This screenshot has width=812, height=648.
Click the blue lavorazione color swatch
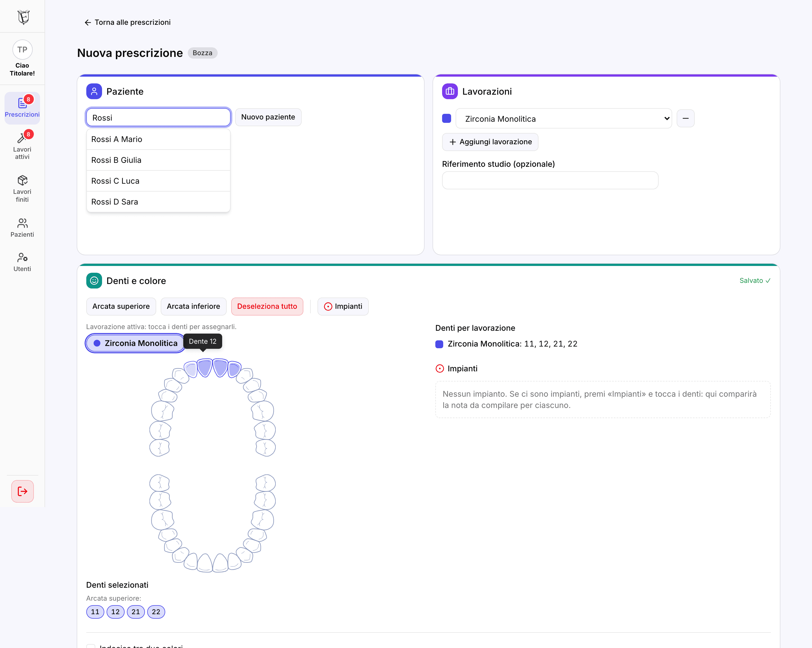446,118
